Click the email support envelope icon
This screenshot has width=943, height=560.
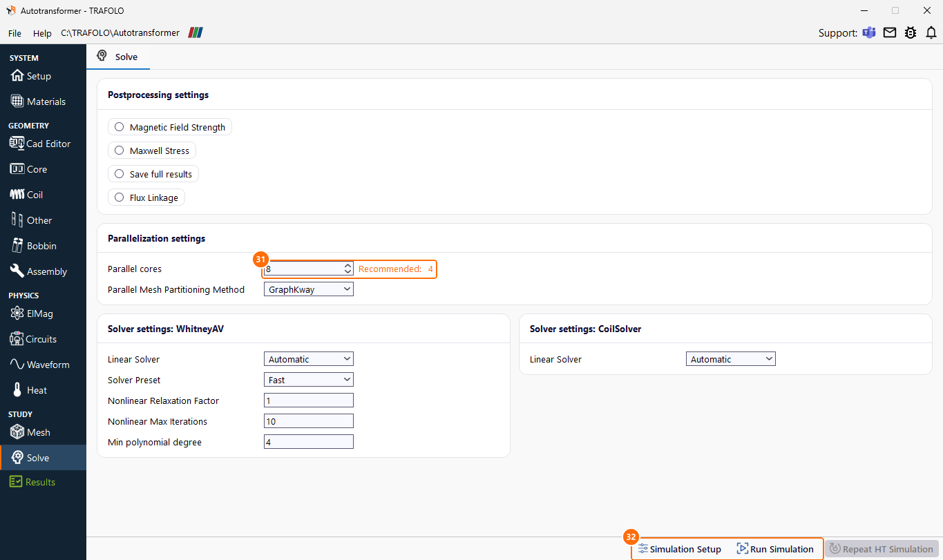click(x=890, y=32)
